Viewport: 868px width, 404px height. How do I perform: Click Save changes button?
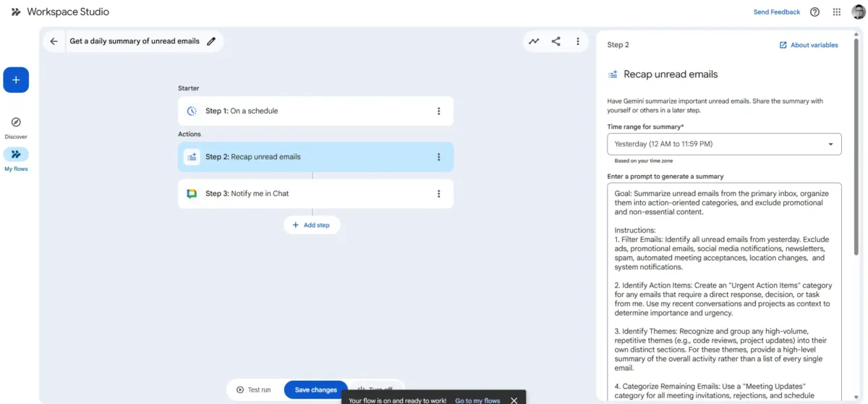tap(316, 390)
